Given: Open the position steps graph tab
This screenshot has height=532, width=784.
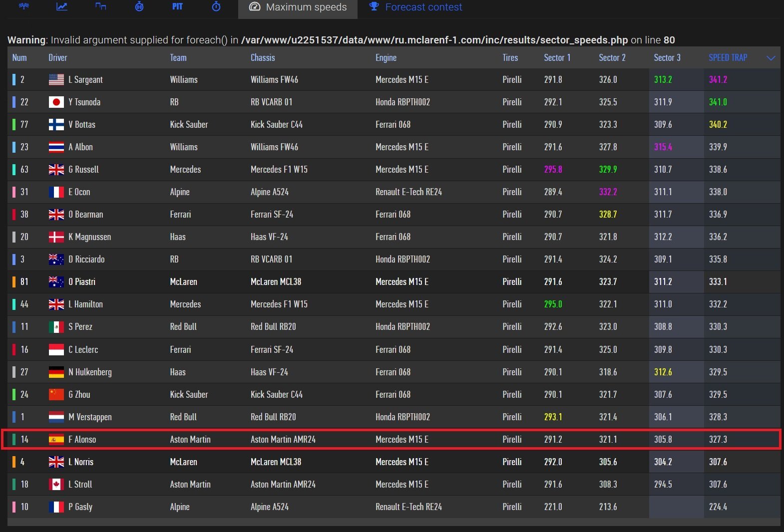Looking at the screenshot, I should pyautogui.click(x=100, y=6).
